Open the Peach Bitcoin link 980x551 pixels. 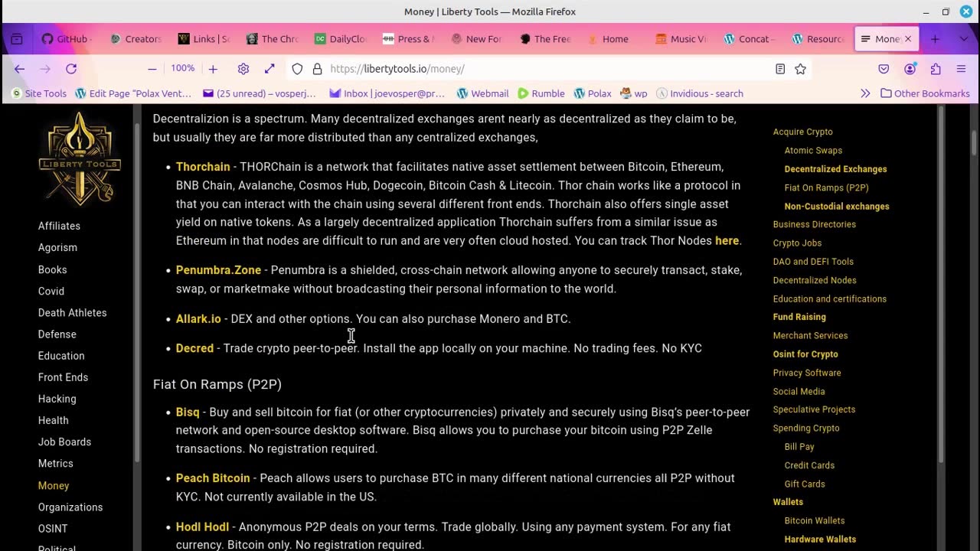213,478
